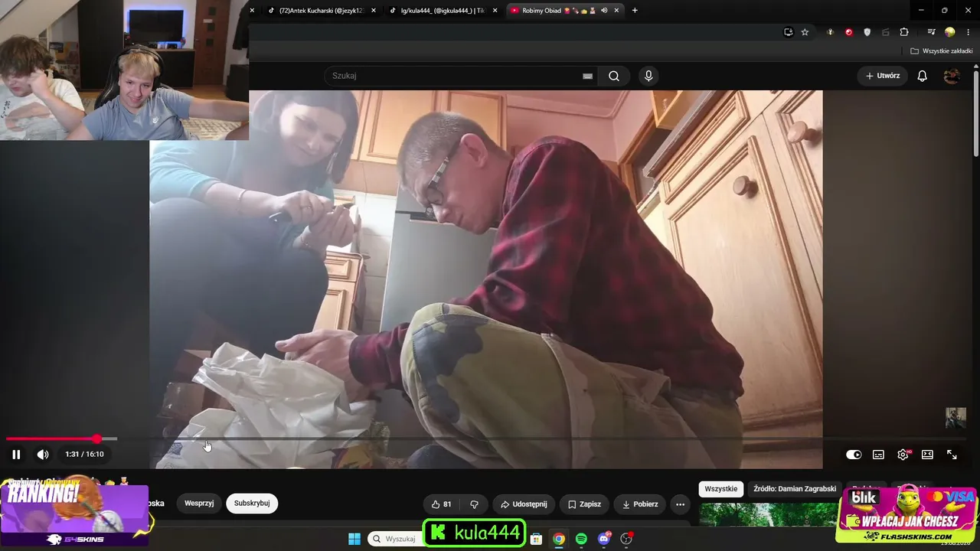Open the Extensions puzzle menu
Viewport: 980px width, 551px height.
(904, 32)
